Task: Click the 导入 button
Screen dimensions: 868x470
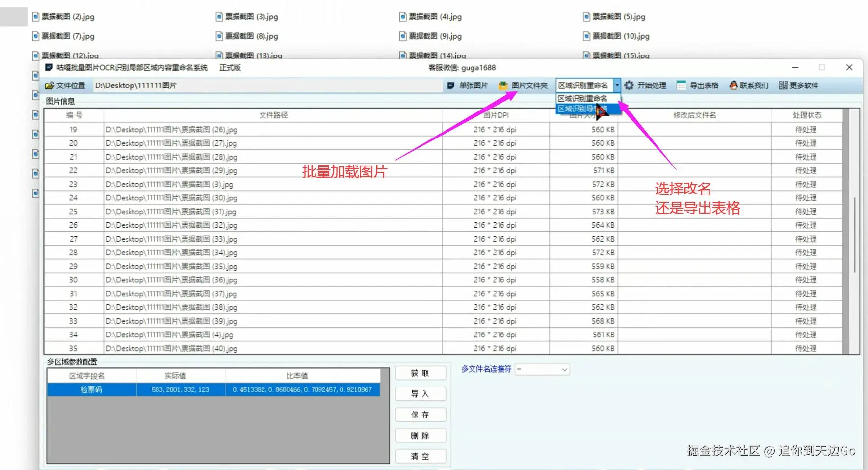Action: (421, 394)
